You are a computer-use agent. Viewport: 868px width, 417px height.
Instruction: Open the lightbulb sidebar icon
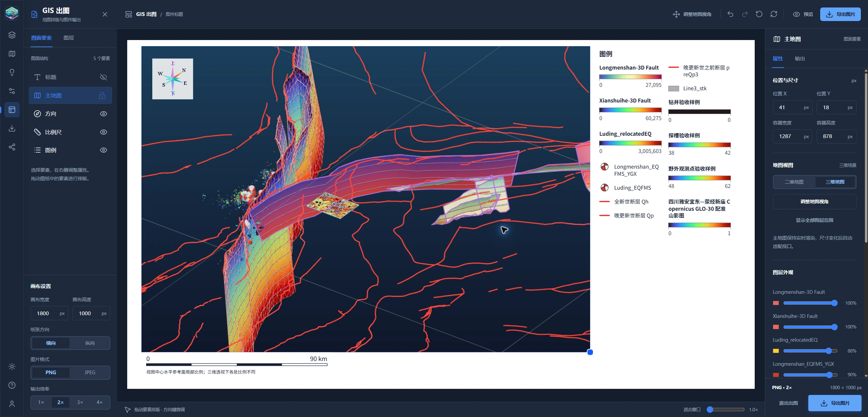tap(12, 72)
